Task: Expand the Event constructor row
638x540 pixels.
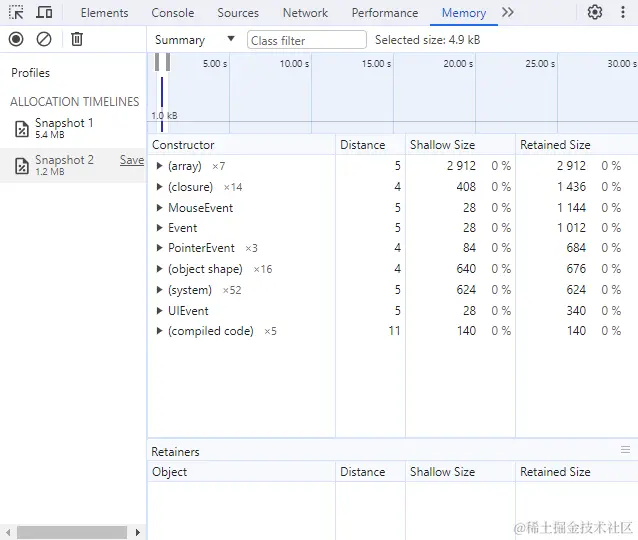Action: 159,228
